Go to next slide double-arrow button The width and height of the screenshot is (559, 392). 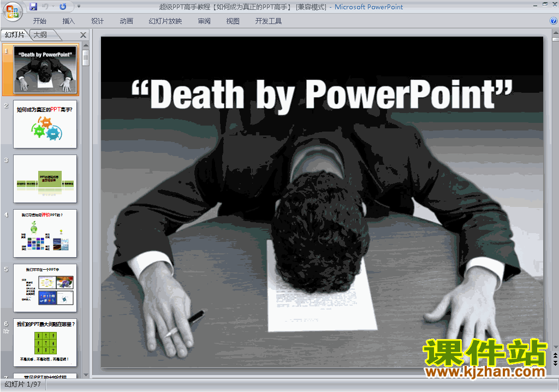coord(555,363)
